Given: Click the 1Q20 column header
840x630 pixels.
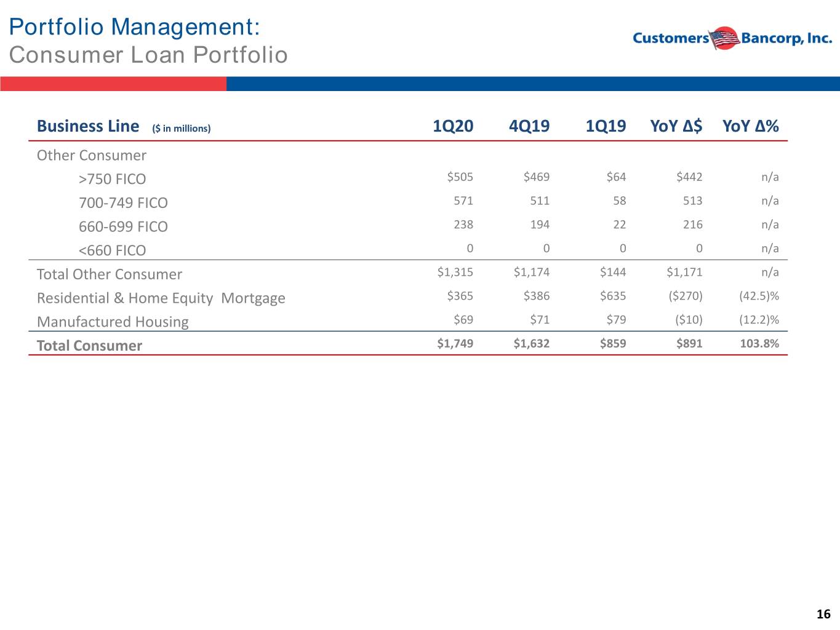Looking at the screenshot, I should [x=453, y=126].
